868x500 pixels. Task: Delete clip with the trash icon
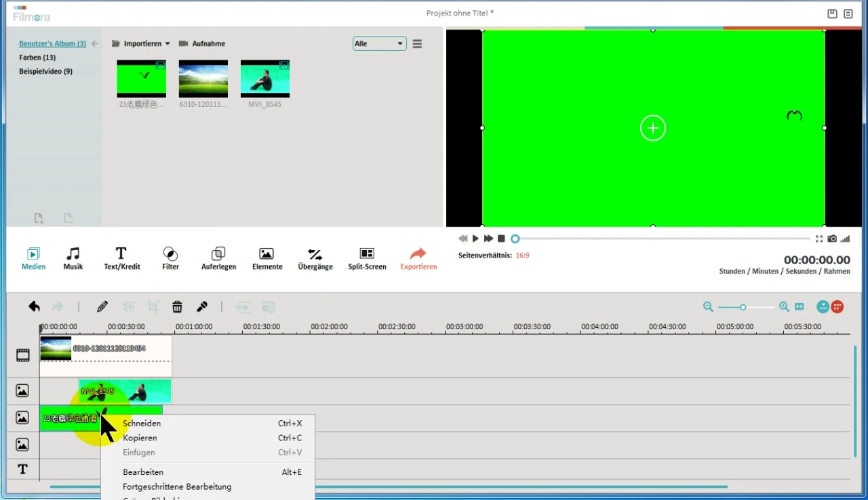click(177, 307)
